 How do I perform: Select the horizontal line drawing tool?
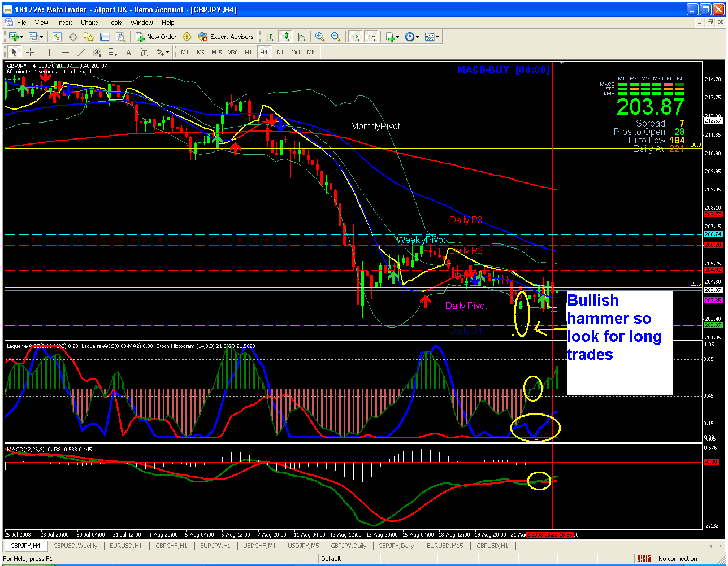click(65, 52)
